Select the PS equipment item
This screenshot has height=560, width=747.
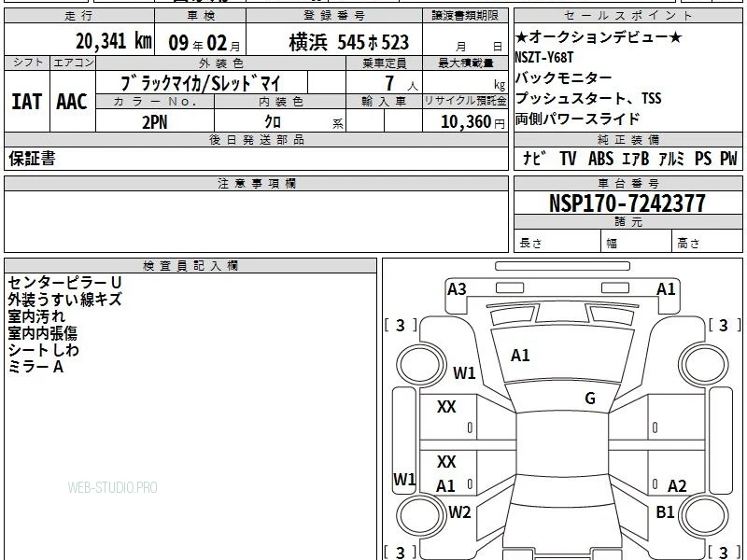point(703,158)
